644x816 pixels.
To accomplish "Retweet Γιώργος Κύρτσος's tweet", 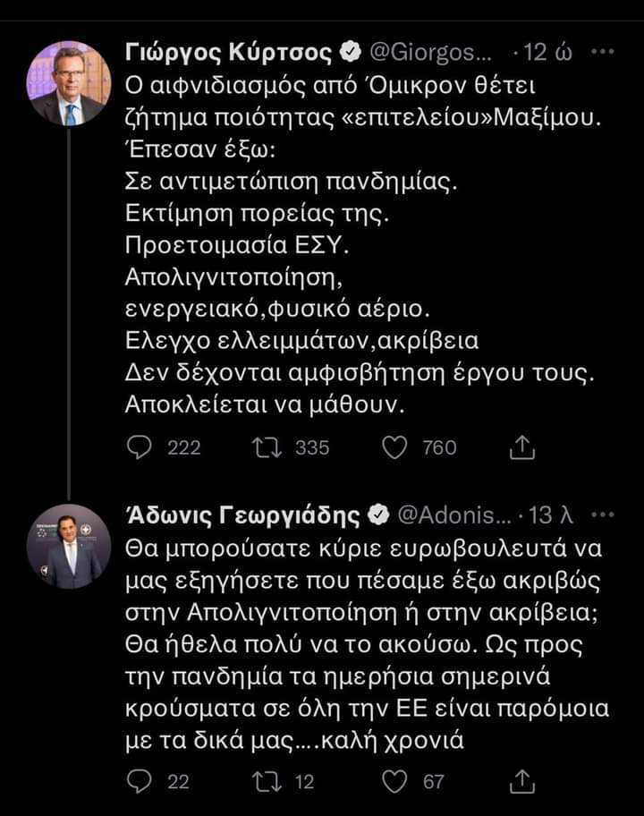I will [265, 447].
